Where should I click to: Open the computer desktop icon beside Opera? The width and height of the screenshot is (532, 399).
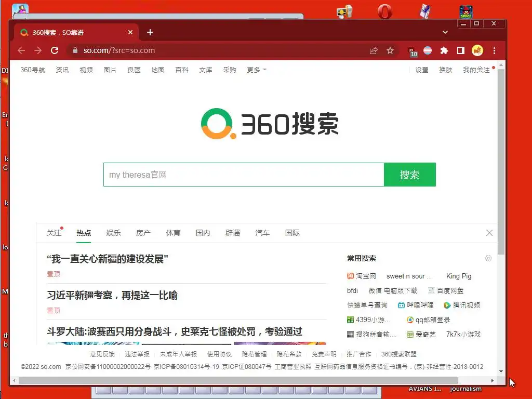tap(344, 12)
